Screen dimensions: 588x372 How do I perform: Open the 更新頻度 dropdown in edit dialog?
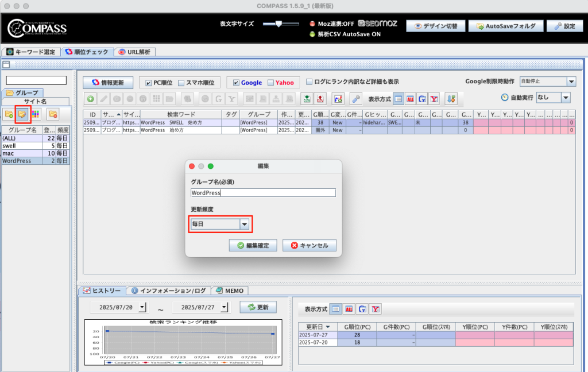[x=245, y=224]
